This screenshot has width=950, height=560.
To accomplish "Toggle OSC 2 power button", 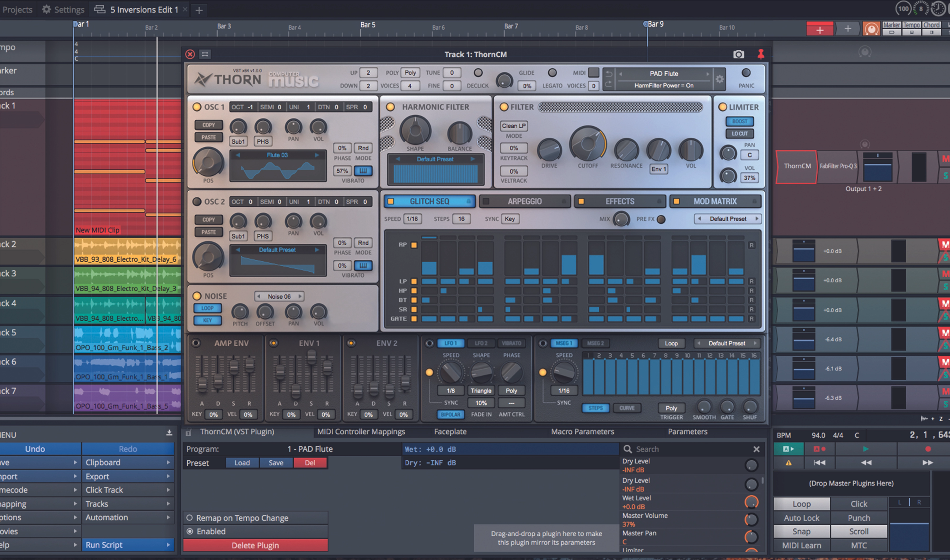I will click(197, 201).
